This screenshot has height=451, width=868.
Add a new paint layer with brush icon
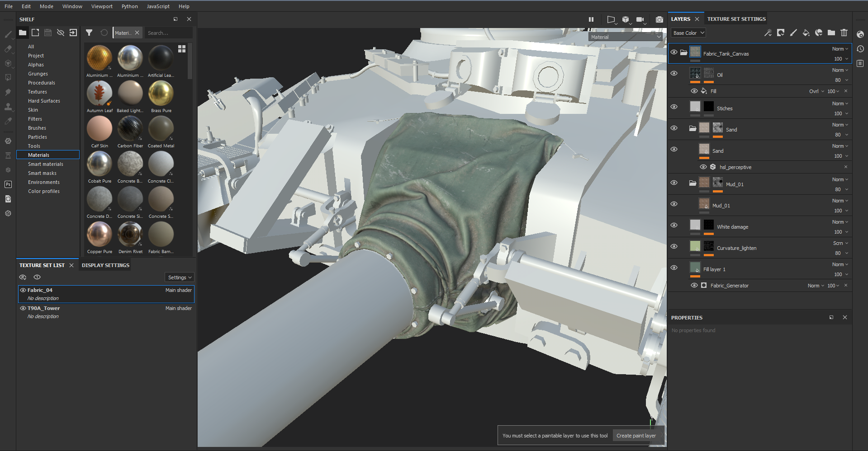pos(793,33)
